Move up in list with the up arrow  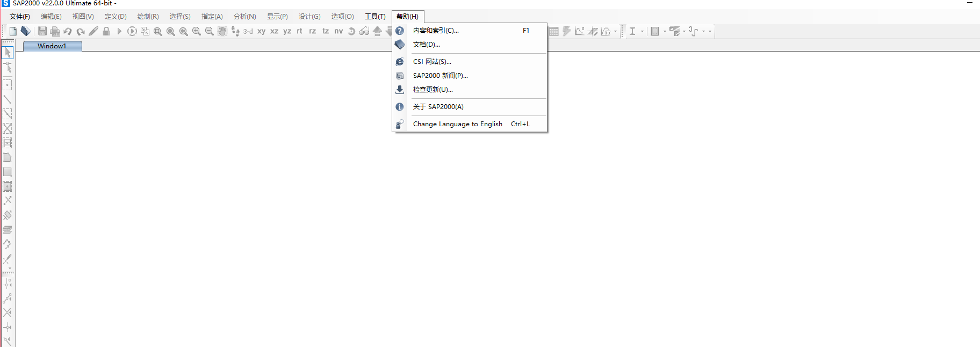point(377,31)
